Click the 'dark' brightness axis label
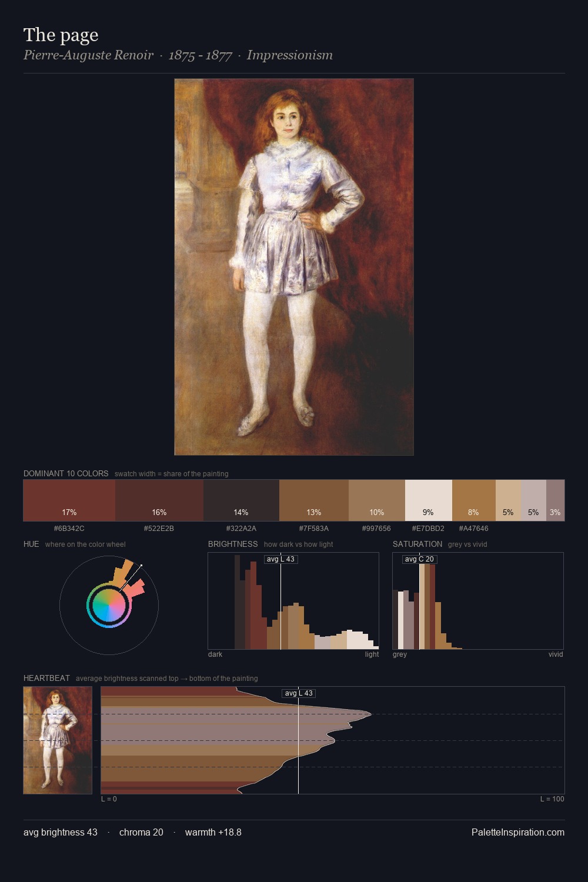The width and height of the screenshot is (588, 882). 215,654
